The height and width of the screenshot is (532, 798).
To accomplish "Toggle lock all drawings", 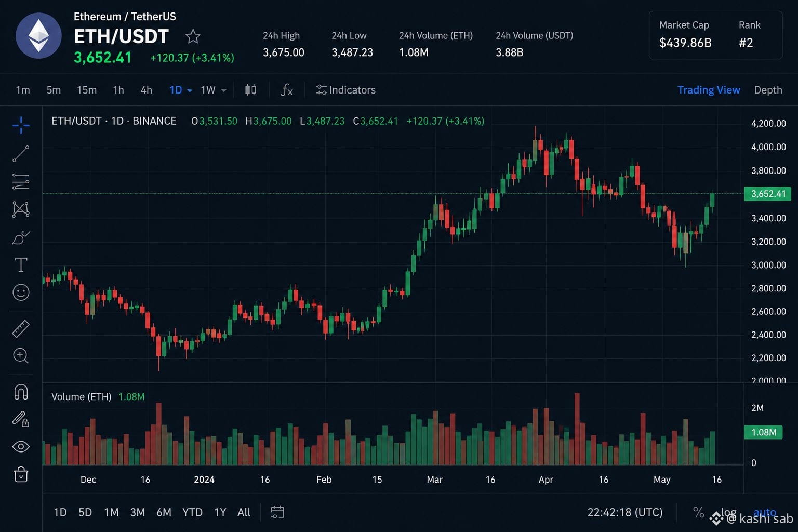I will [x=21, y=419].
